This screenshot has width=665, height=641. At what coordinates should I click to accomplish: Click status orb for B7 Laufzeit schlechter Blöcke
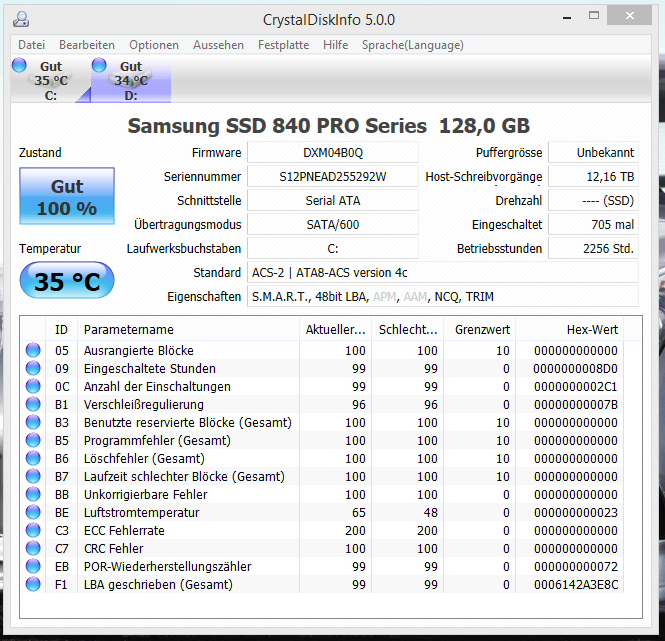[33, 476]
